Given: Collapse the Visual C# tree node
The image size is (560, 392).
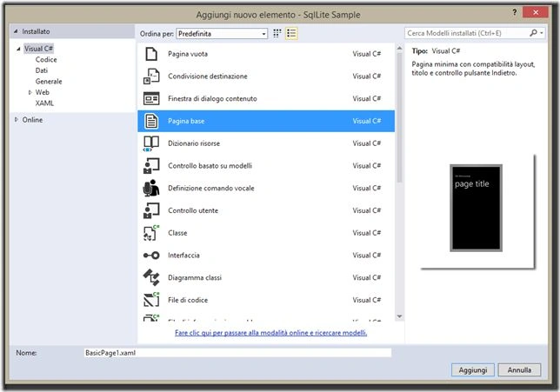Looking at the screenshot, I should (x=18, y=49).
